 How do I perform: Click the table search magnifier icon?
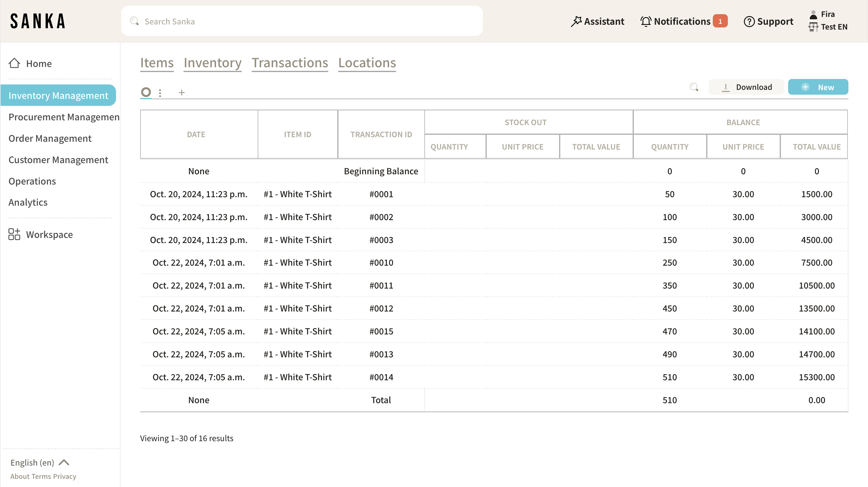694,87
